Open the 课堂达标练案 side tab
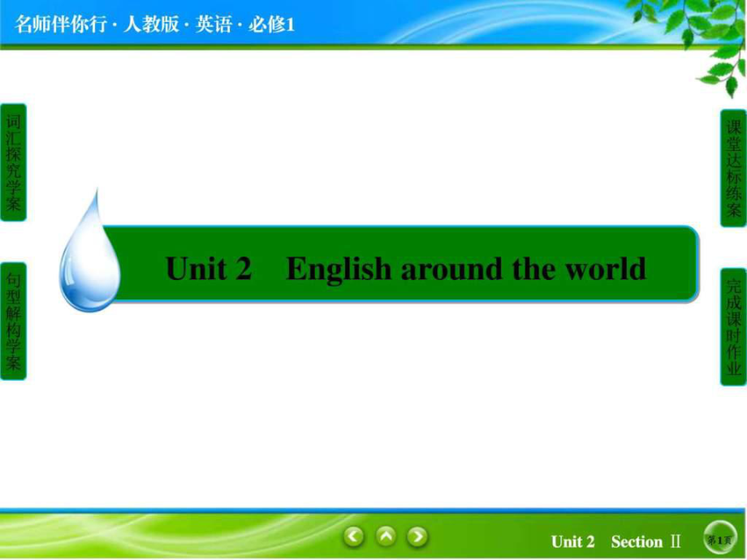This screenshot has width=747, height=560. pos(733,168)
